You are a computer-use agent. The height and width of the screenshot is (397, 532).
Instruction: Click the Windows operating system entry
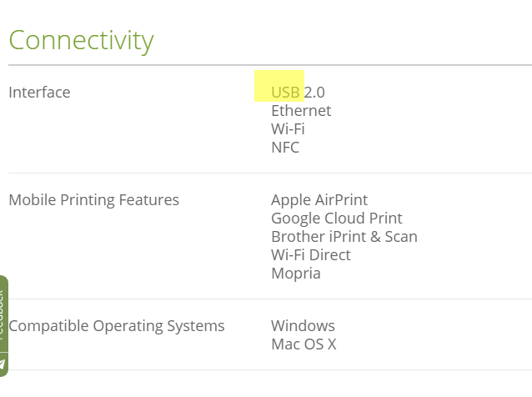coord(303,326)
